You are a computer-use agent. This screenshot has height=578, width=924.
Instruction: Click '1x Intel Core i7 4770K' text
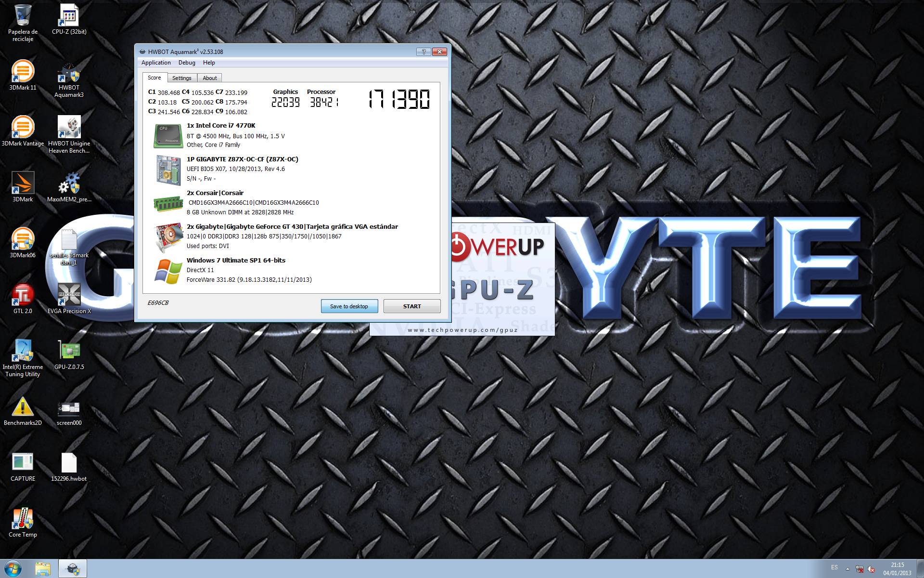tap(221, 125)
